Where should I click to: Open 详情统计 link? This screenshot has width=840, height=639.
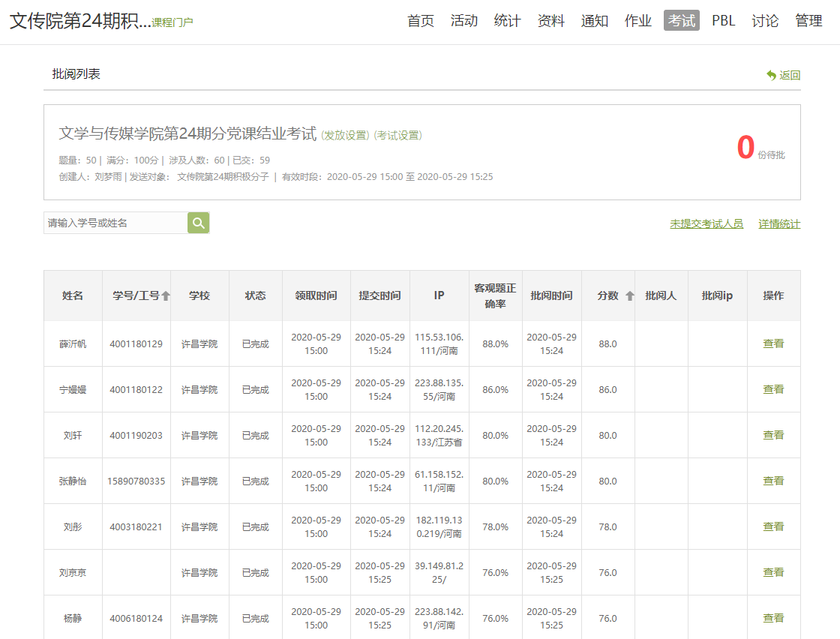coord(779,224)
